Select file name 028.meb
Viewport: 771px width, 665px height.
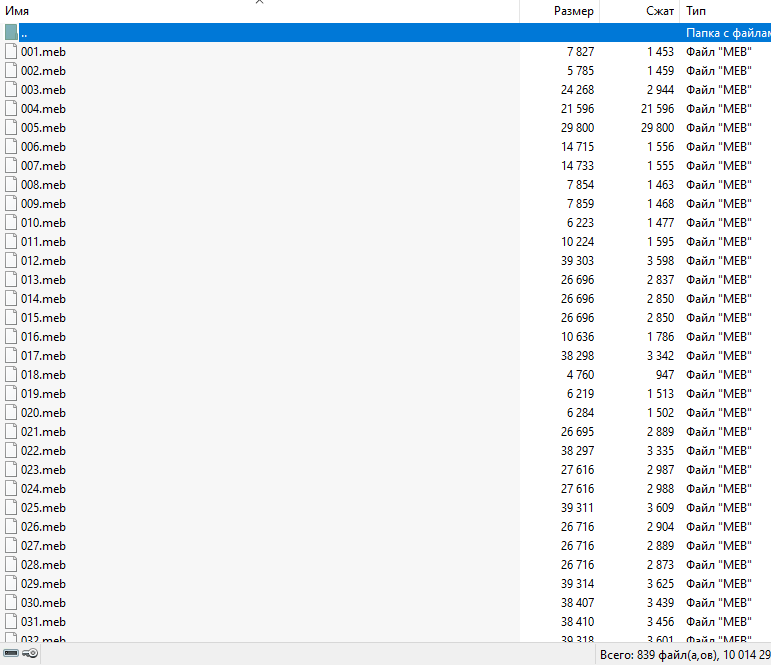click(43, 565)
